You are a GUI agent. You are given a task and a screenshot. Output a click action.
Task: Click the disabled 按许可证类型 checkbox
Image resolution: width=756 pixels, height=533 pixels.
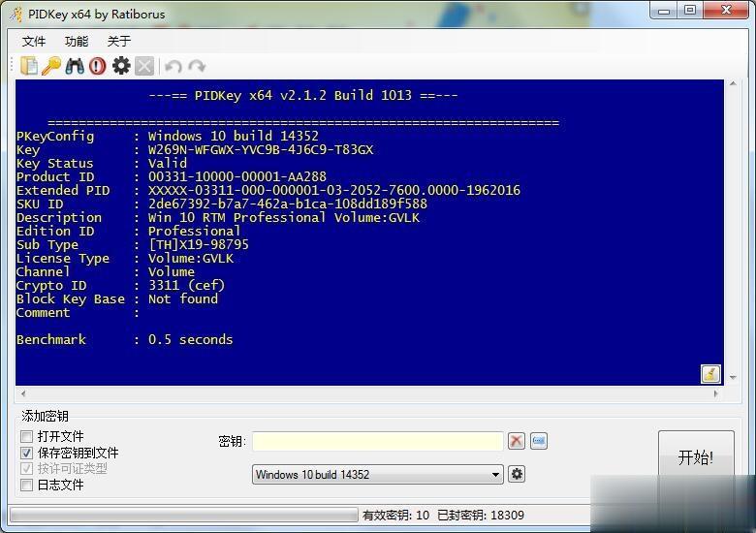(x=26, y=468)
